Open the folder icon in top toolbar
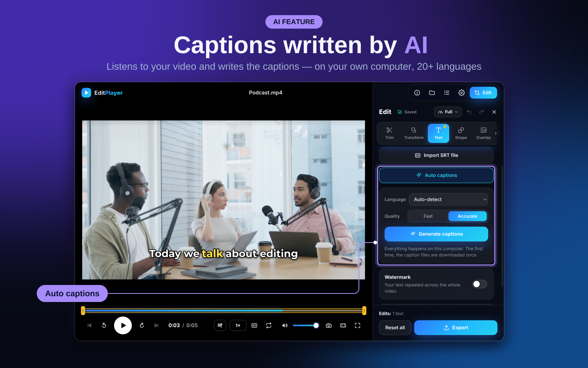Screen dimensions: 588x368 [432, 93]
